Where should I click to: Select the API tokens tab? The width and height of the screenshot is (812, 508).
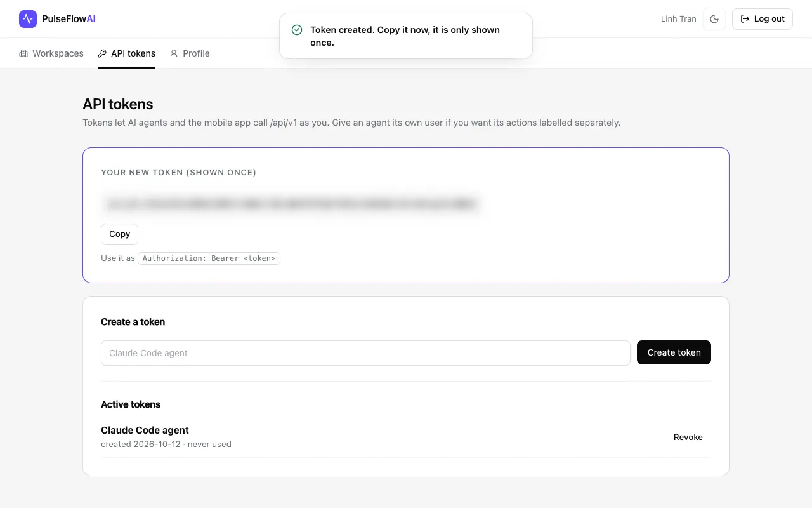pyautogui.click(x=126, y=53)
